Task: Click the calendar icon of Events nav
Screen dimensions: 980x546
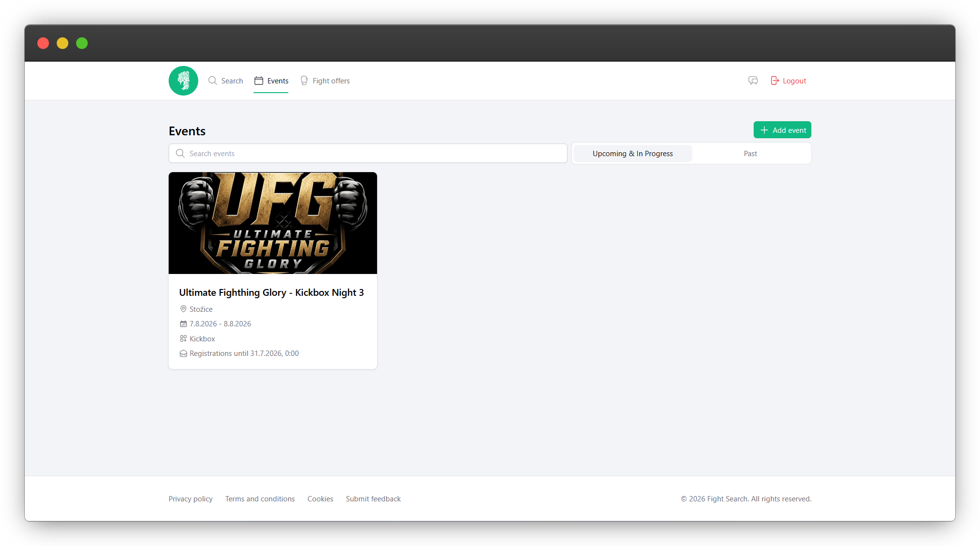Action: coord(259,80)
